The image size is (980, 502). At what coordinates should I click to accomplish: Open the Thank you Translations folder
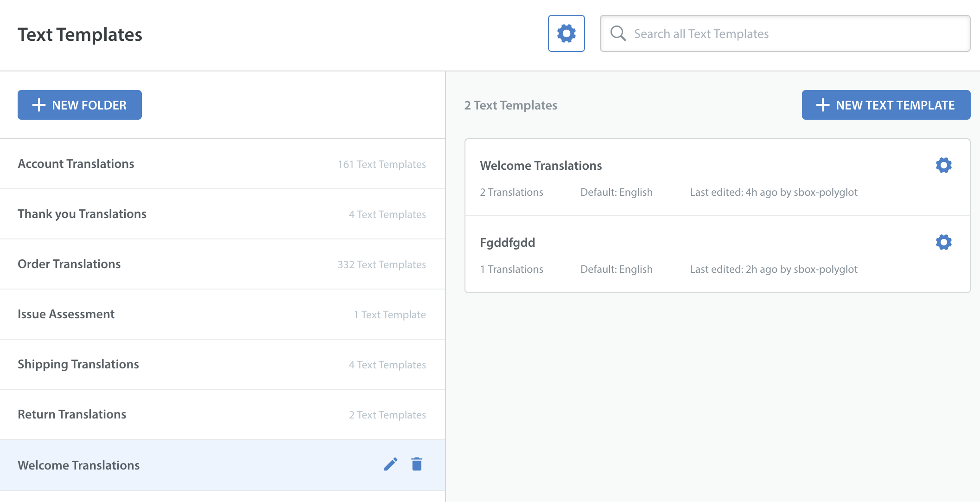(x=223, y=214)
